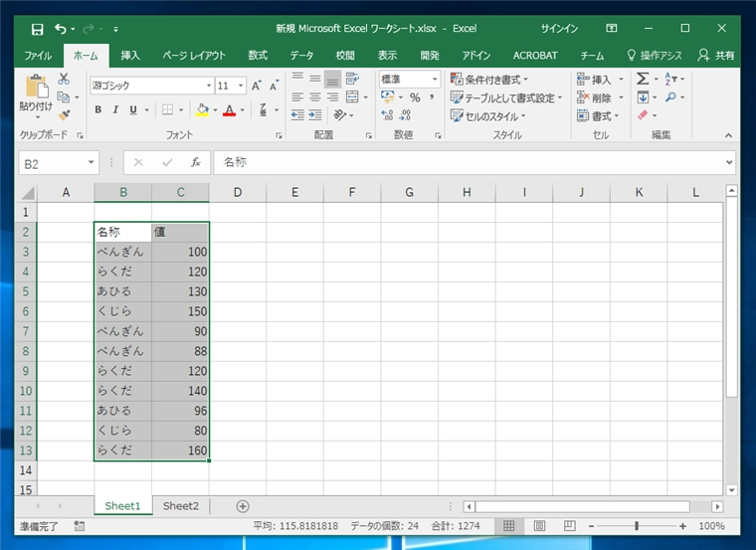Open Sort and Filter A-Z icon

click(x=670, y=79)
